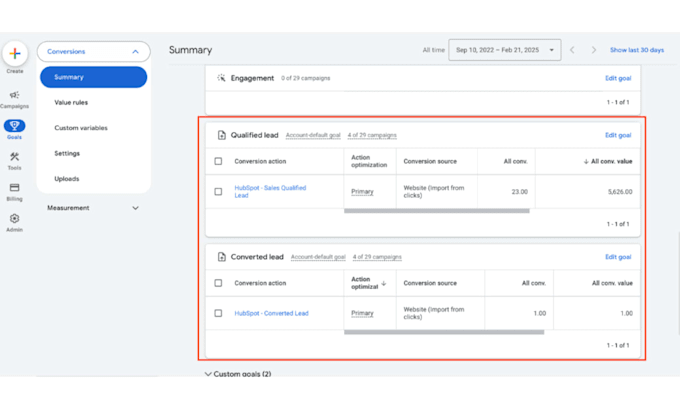Sort by All conv. value arrow in Qualified lead
This screenshot has height=409, width=680.
pyautogui.click(x=586, y=161)
